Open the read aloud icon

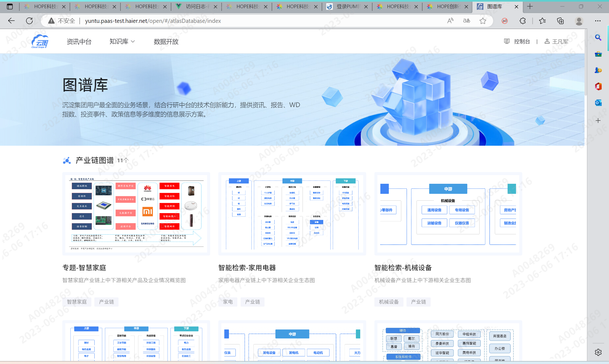pos(450,21)
